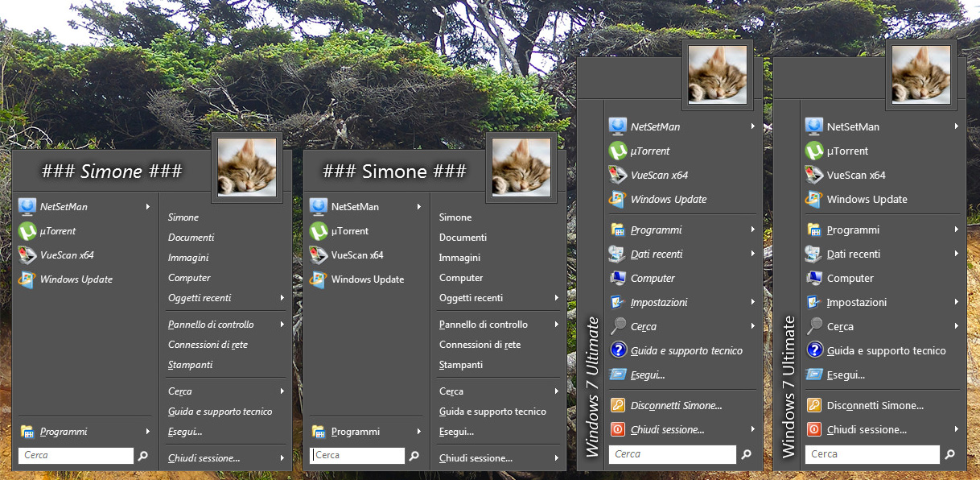Click Disconnetti key icon in rightmost classic menu
980x480 pixels.
pyautogui.click(x=814, y=405)
